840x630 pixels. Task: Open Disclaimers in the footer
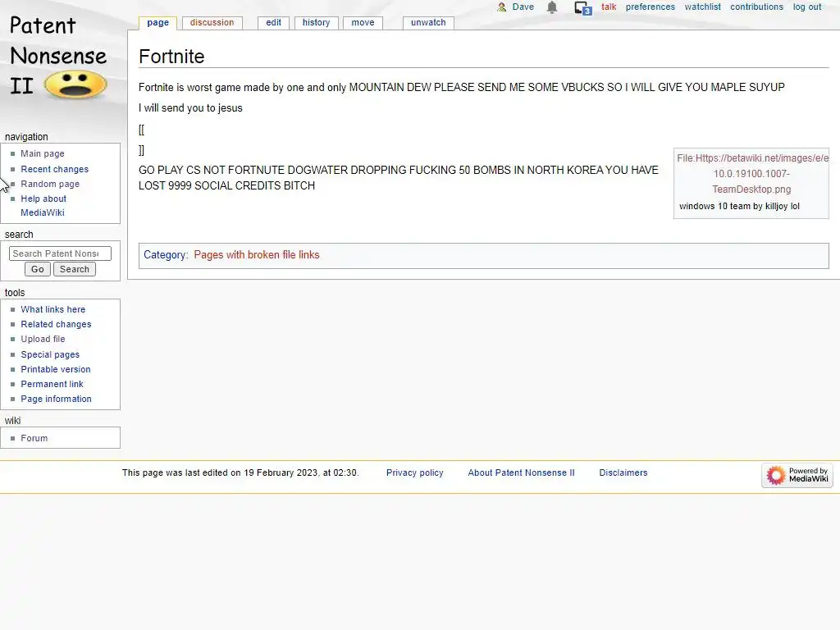[623, 473]
